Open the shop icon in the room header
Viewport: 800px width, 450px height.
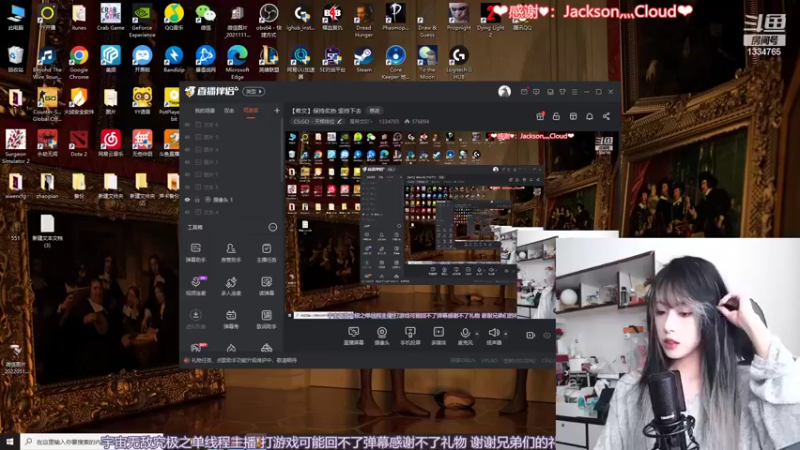coord(573,116)
